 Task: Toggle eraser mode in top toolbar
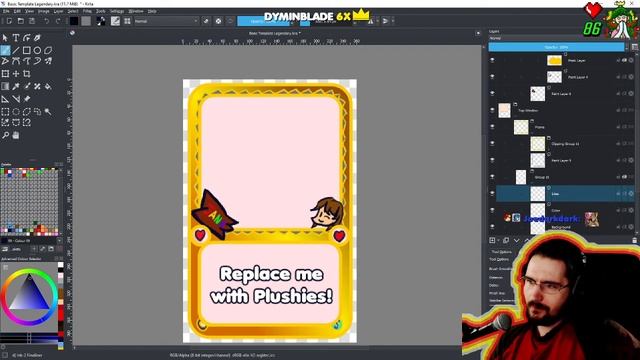[206, 21]
